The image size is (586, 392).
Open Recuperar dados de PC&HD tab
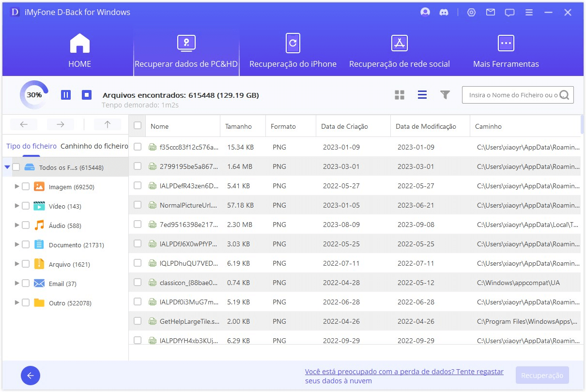pos(186,51)
